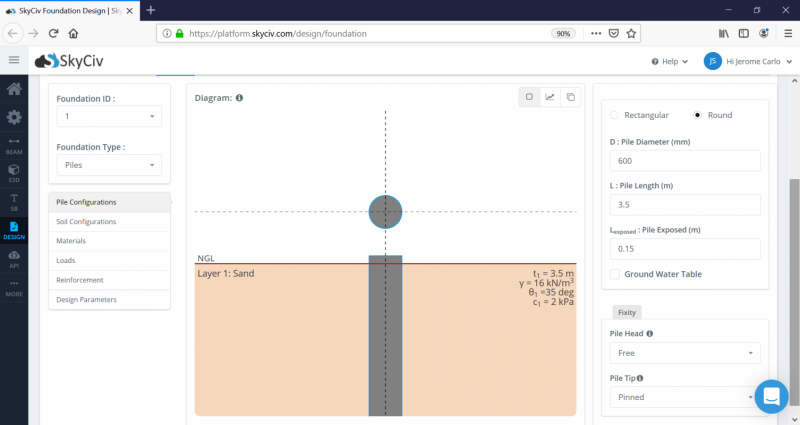Screen dimensions: 800x425
Task: Edit the Pile Exposed field
Action: [x=685, y=249]
